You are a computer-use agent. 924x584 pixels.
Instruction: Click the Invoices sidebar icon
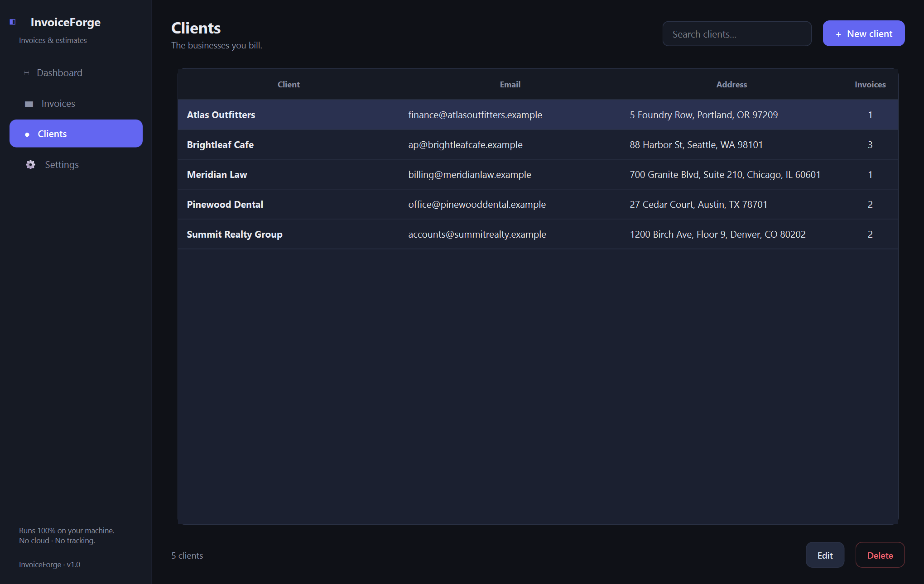[x=29, y=104]
